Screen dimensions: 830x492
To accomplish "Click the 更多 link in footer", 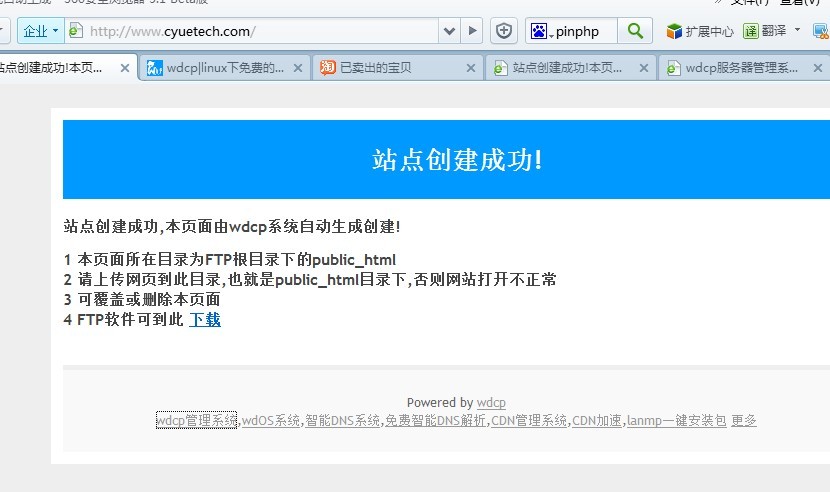I will coord(744,421).
